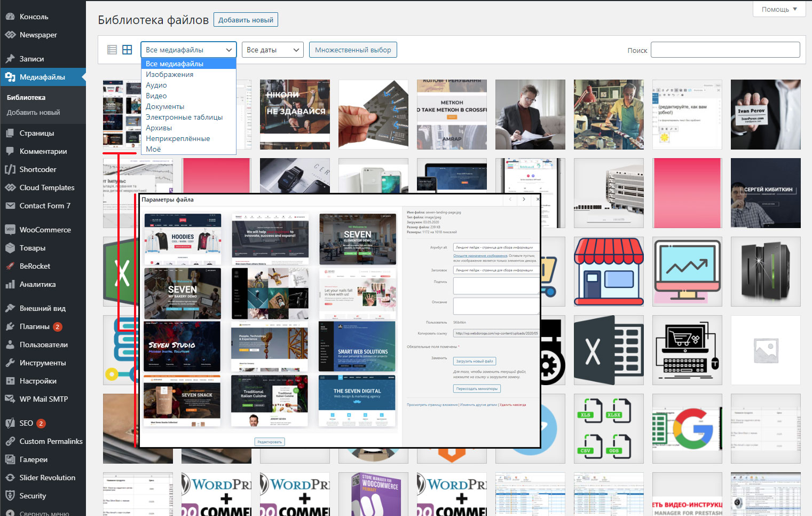Click Редактировать button under preview image
Image resolution: width=812 pixels, height=516 pixels.
pos(270,442)
